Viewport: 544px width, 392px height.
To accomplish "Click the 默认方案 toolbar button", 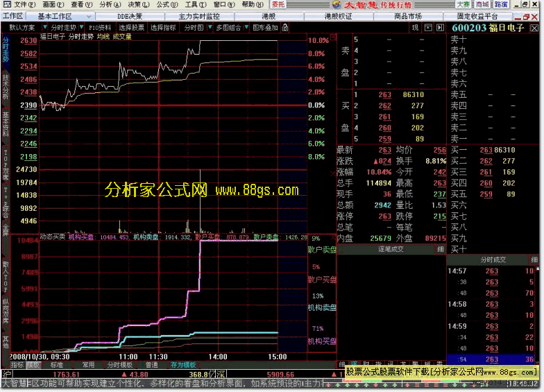I will (x=22, y=28).
